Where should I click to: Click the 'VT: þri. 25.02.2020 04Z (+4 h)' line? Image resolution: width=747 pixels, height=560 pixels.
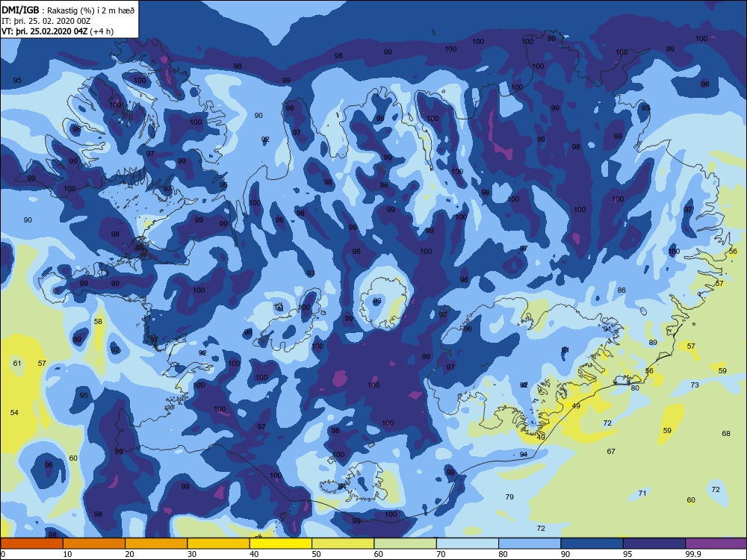point(58,31)
